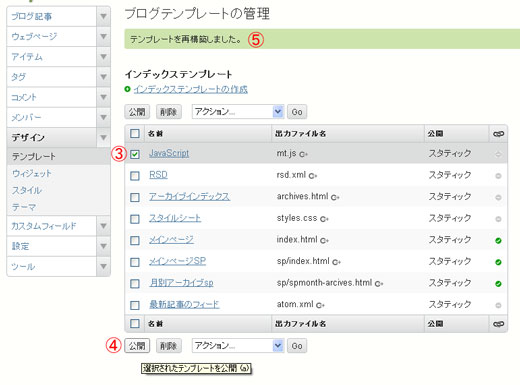
Task: Check the 月別アーカイブsp template checkbox
Action: pos(135,284)
